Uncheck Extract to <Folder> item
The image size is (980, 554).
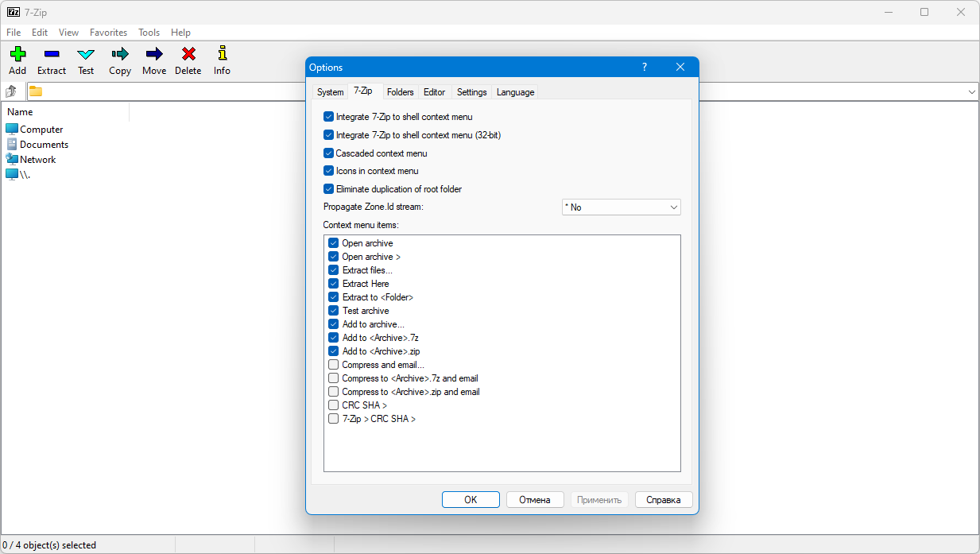click(x=334, y=297)
